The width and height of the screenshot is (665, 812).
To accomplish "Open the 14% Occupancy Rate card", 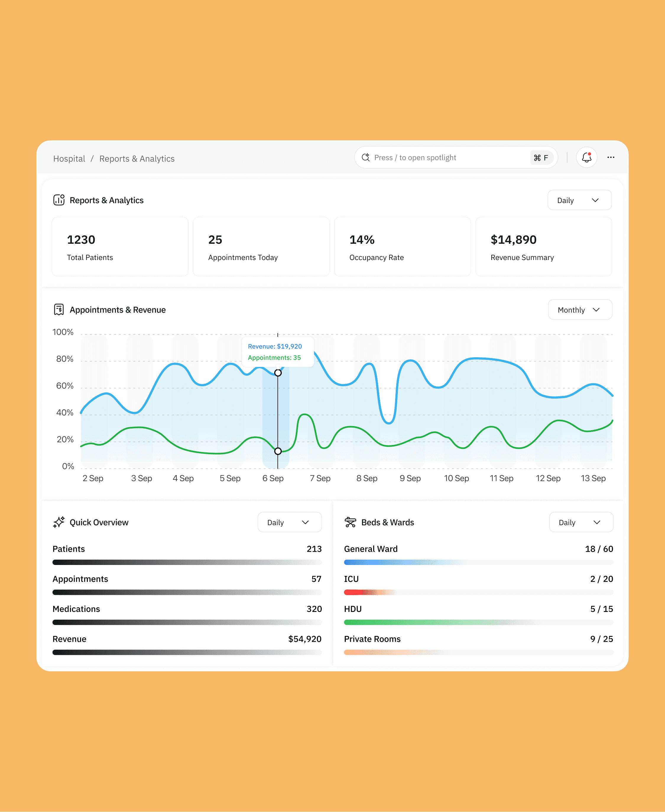I will point(402,246).
